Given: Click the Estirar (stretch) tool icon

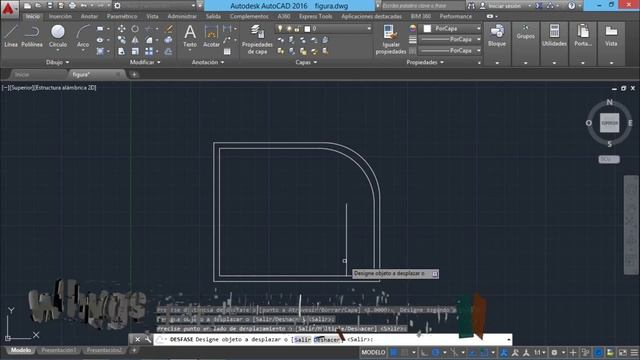Looking at the screenshot, I should coord(122,51).
